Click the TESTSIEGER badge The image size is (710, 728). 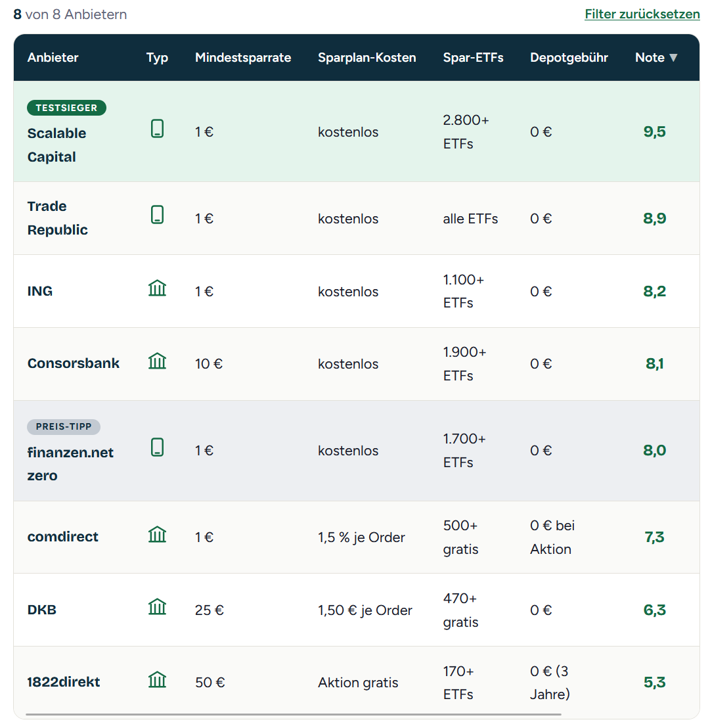pyautogui.click(x=67, y=108)
